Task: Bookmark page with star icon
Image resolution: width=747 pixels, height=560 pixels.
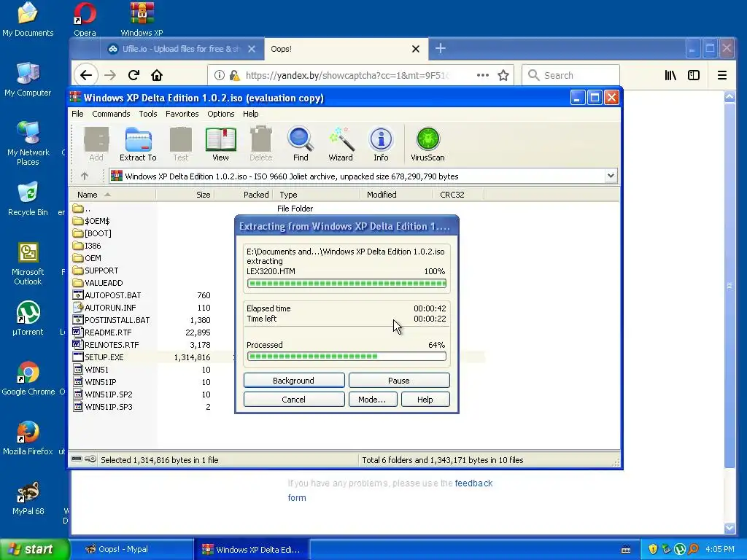Action: pyautogui.click(x=503, y=75)
